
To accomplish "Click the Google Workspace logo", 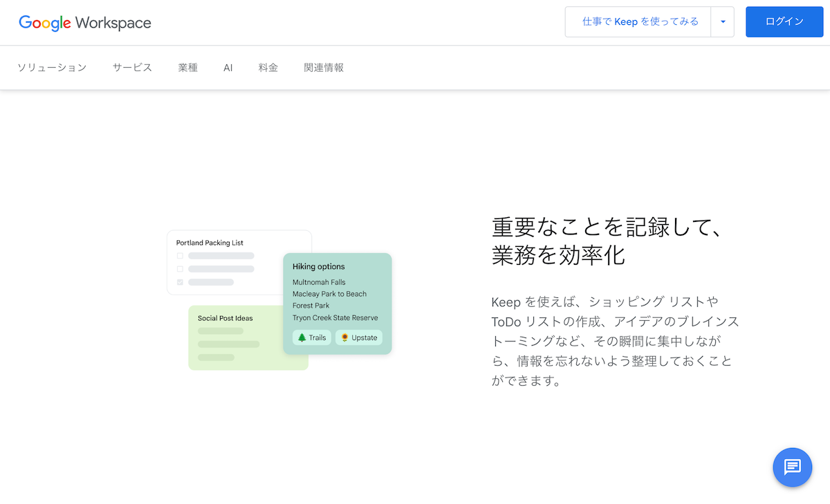I will (85, 22).
